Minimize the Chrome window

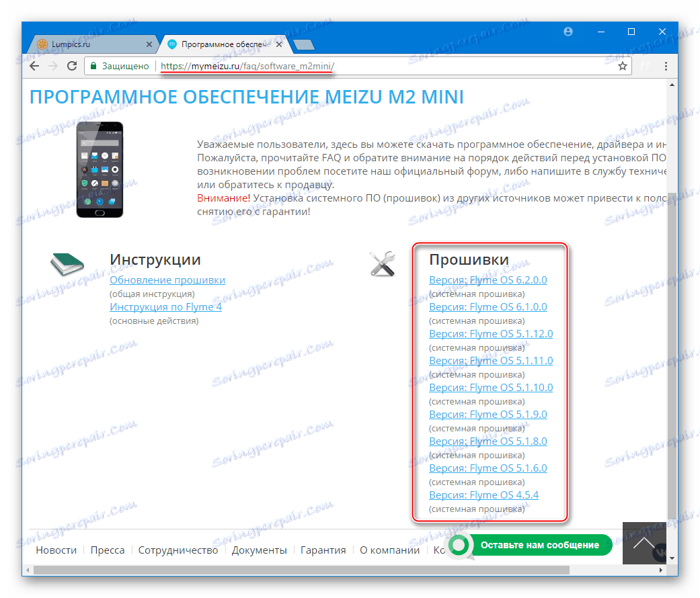click(x=601, y=32)
